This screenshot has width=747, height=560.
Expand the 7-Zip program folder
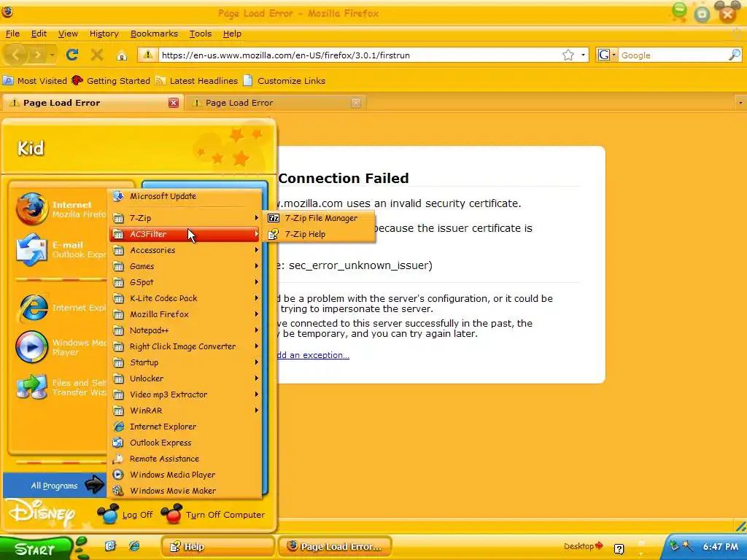pos(186,218)
